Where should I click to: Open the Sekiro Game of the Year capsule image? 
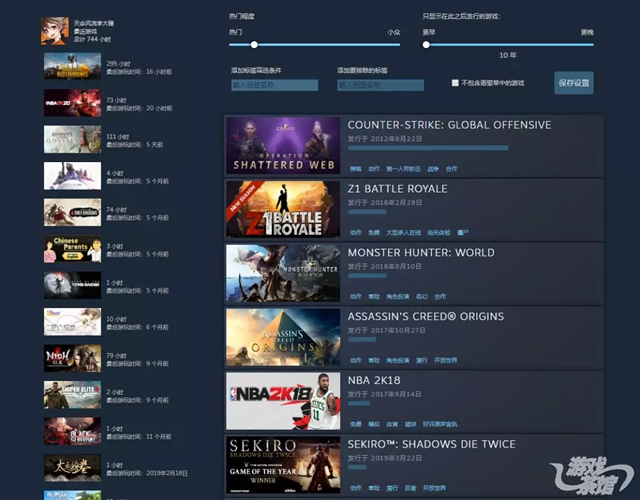[x=283, y=464]
